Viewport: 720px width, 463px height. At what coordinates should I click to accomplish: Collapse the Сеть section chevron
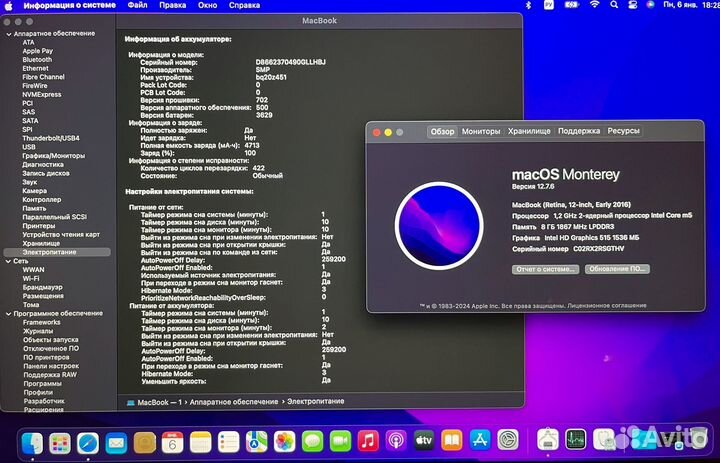9,261
